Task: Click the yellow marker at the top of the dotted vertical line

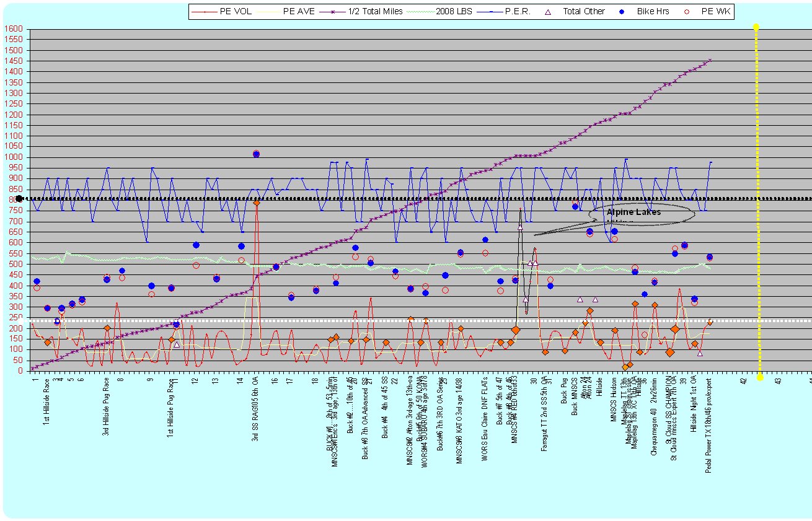Action: 756,27
